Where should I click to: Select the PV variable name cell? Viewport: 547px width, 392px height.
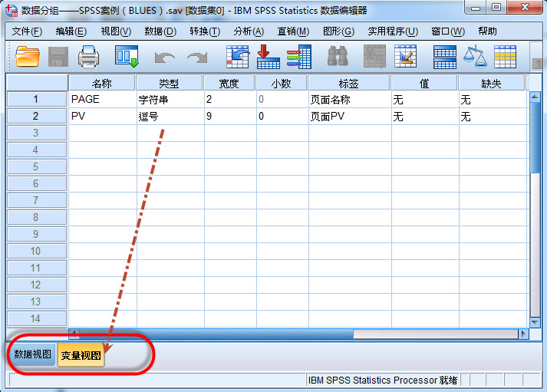click(103, 116)
